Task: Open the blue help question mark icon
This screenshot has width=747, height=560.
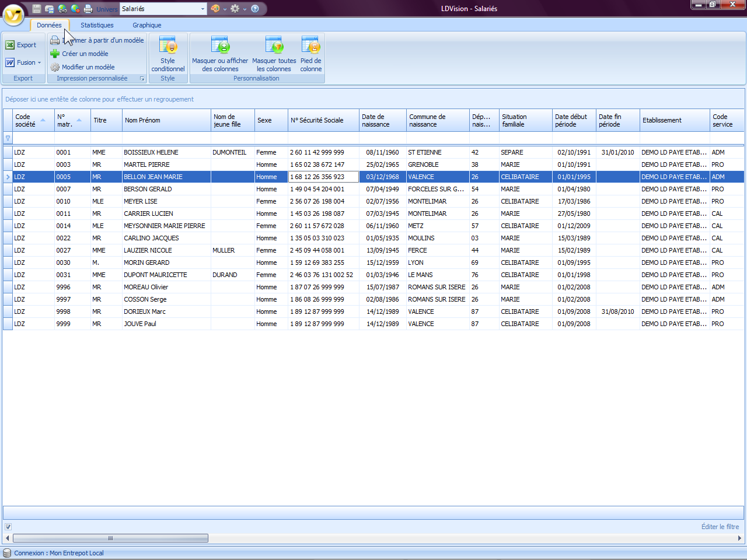Action: click(x=255, y=9)
